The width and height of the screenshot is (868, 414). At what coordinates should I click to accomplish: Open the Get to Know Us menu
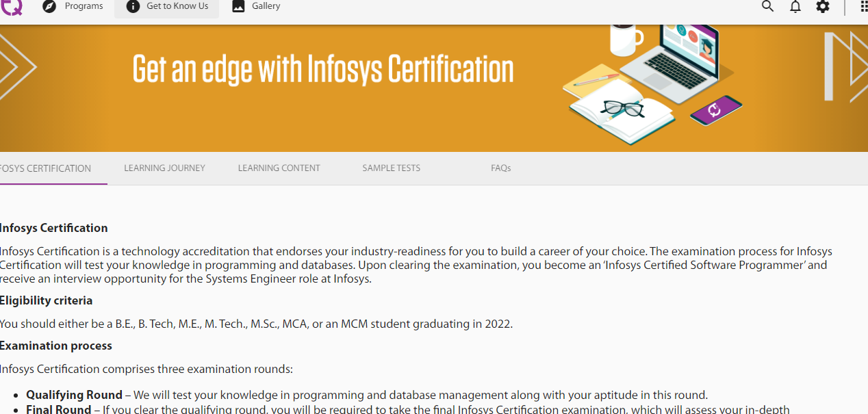[x=166, y=7]
